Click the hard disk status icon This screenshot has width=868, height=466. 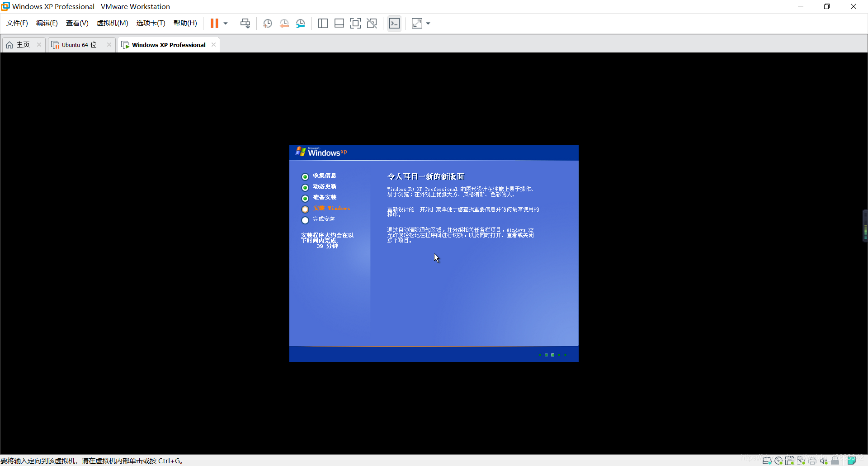[767, 461]
